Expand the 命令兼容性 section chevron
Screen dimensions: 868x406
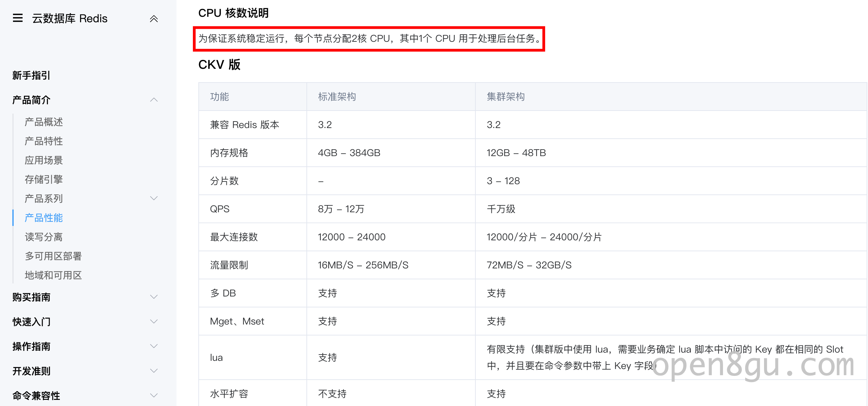pyautogui.click(x=154, y=395)
